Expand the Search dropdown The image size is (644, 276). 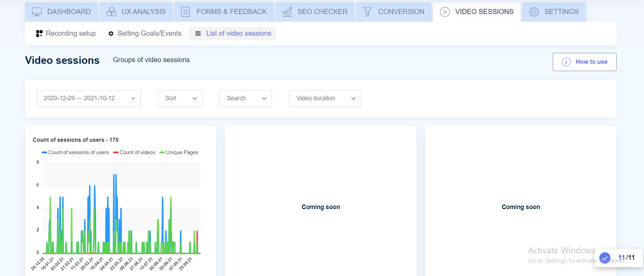pyautogui.click(x=246, y=99)
